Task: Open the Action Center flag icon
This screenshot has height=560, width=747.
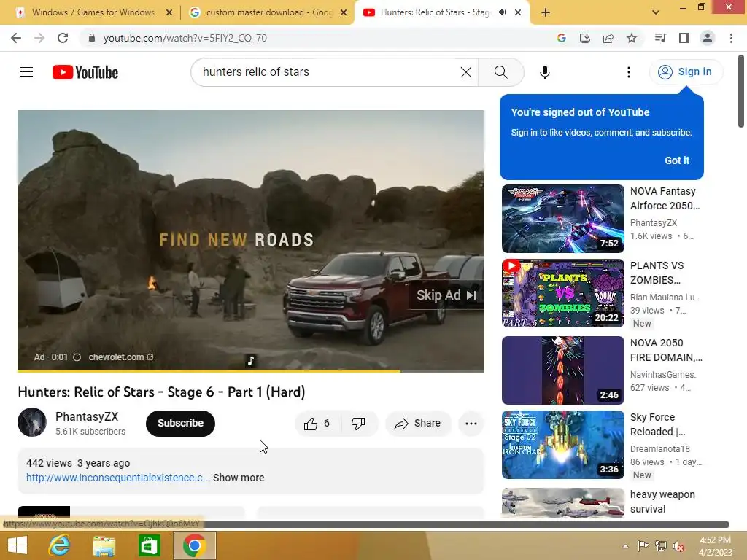Action: tap(643, 546)
